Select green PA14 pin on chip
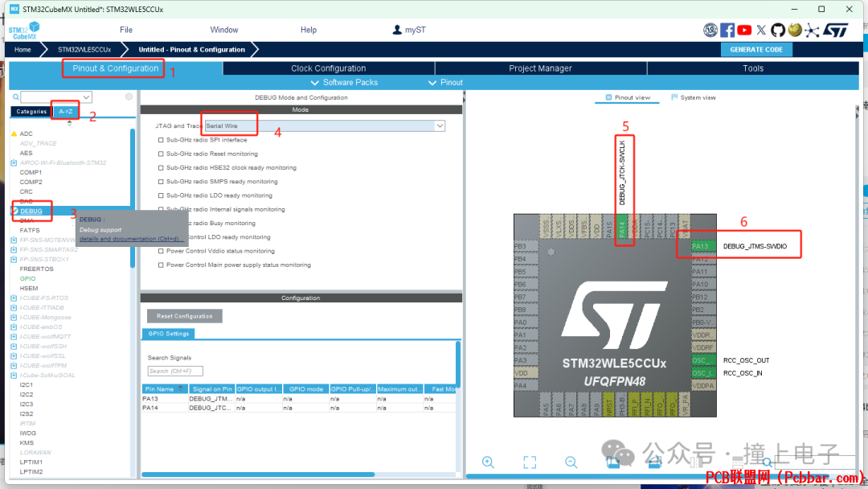 (x=622, y=227)
